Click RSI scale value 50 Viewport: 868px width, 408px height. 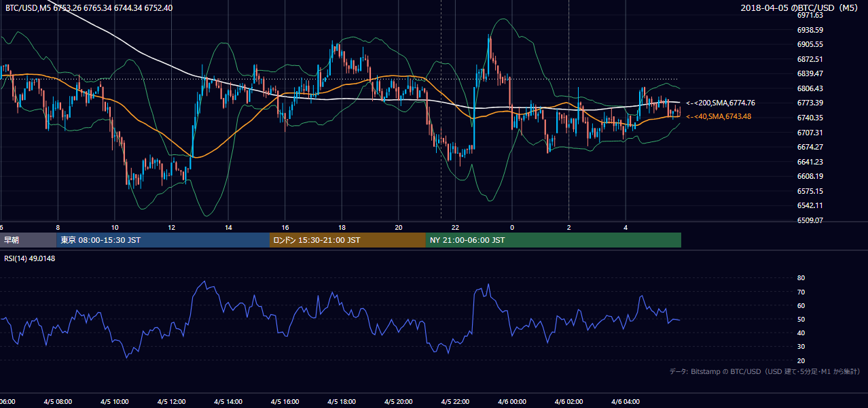coord(801,319)
